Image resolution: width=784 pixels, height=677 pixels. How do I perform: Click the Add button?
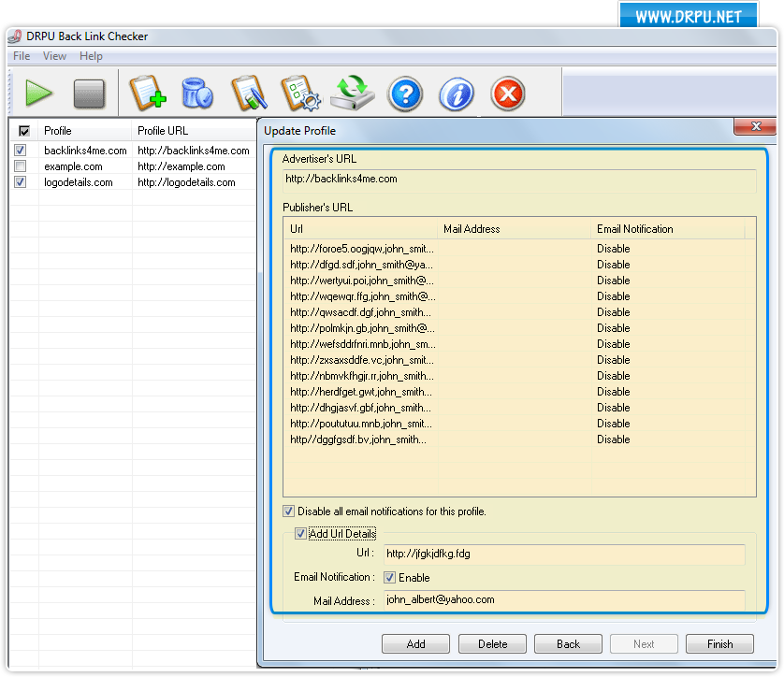point(415,644)
